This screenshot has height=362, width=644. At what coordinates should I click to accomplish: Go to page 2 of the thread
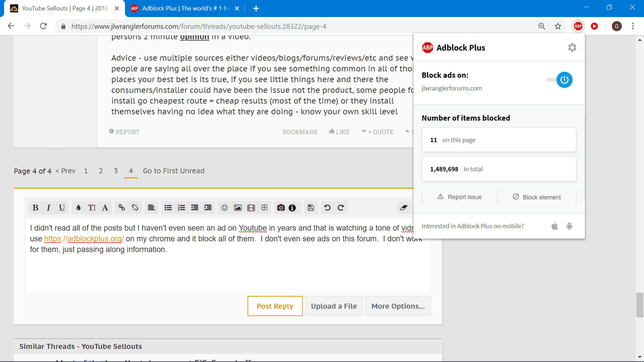click(101, 171)
